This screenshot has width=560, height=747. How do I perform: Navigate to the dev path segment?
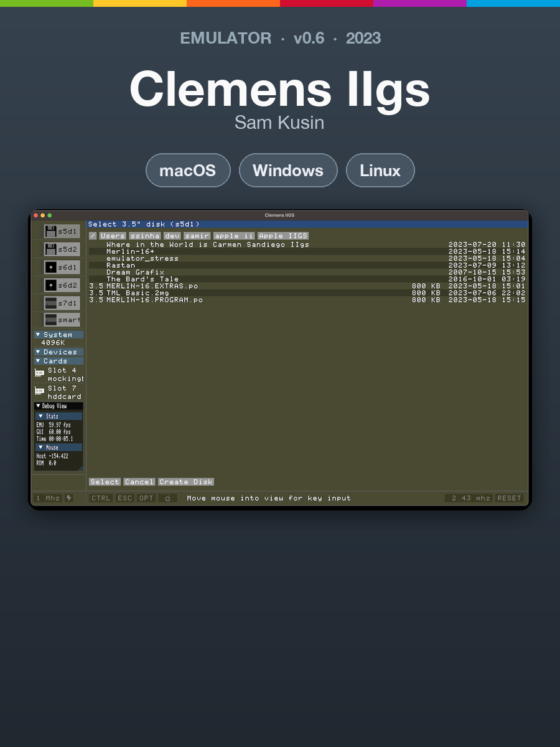[x=172, y=236]
